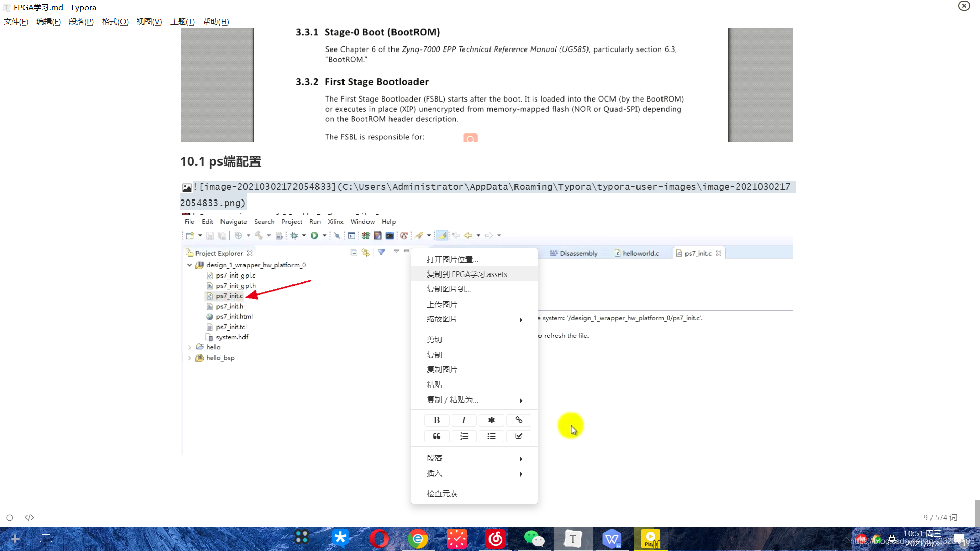The image size is (980, 551).
Task: Show hidden tray icons with the chevron
Action: [x=846, y=539]
